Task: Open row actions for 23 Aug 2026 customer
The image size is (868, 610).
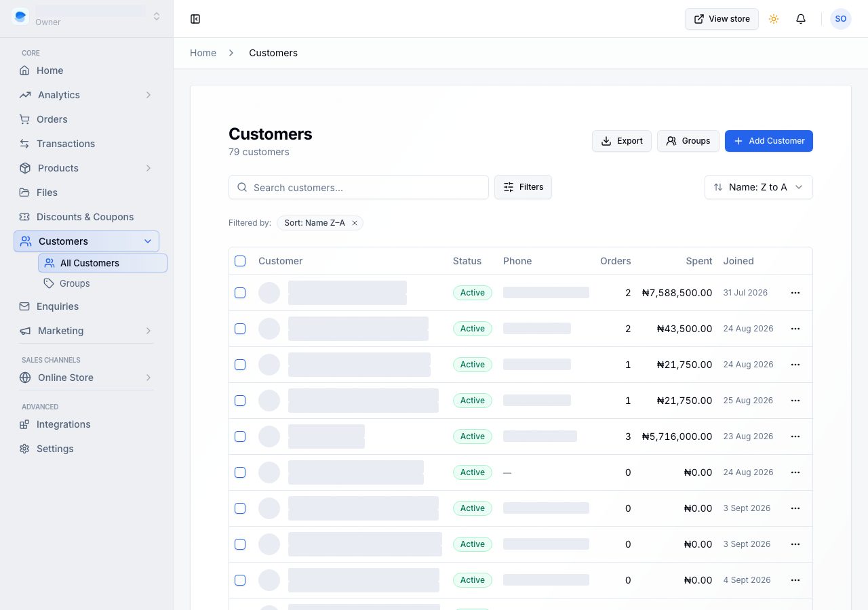Action: 795,436
